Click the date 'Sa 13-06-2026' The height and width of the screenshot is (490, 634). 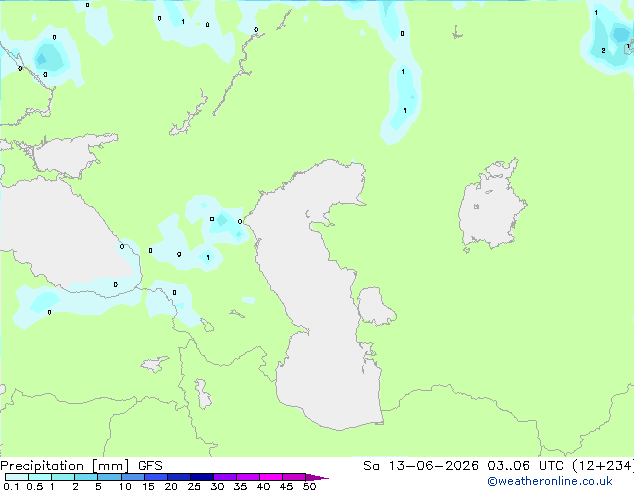click(x=421, y=466)
